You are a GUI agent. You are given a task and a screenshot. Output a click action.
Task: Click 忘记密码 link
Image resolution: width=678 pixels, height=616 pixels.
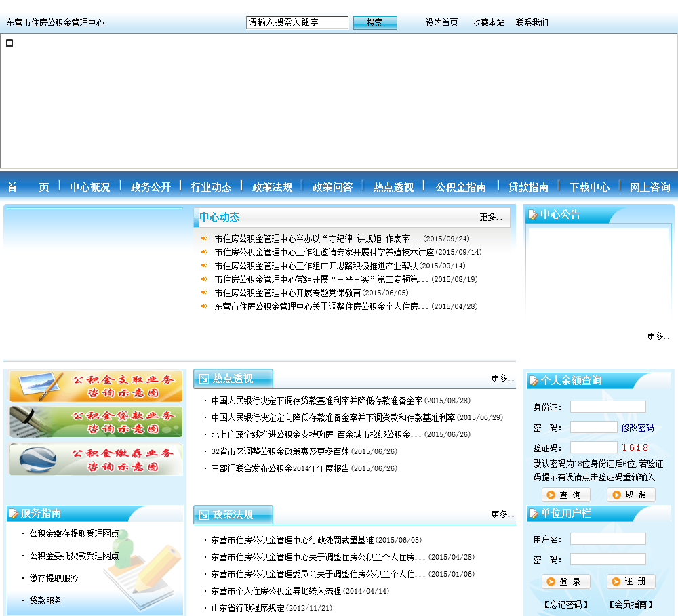566,604
